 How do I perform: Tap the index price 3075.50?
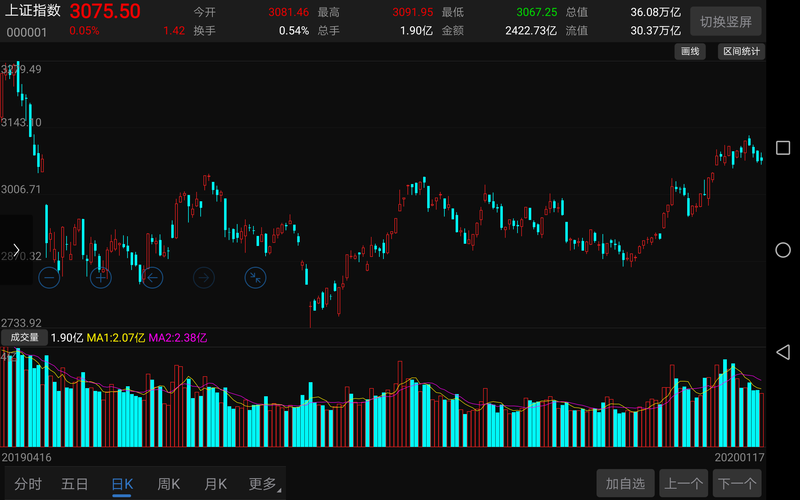(105, 11)
